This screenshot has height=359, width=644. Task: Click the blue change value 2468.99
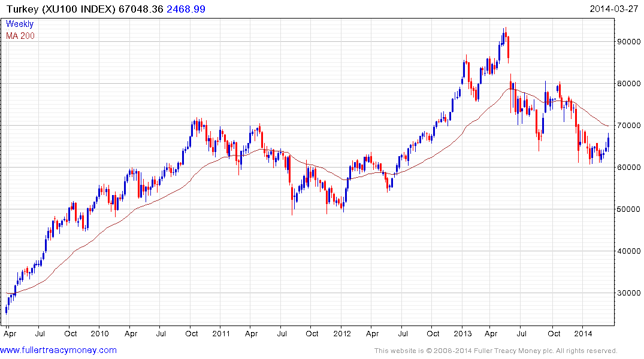coord(186,9)
